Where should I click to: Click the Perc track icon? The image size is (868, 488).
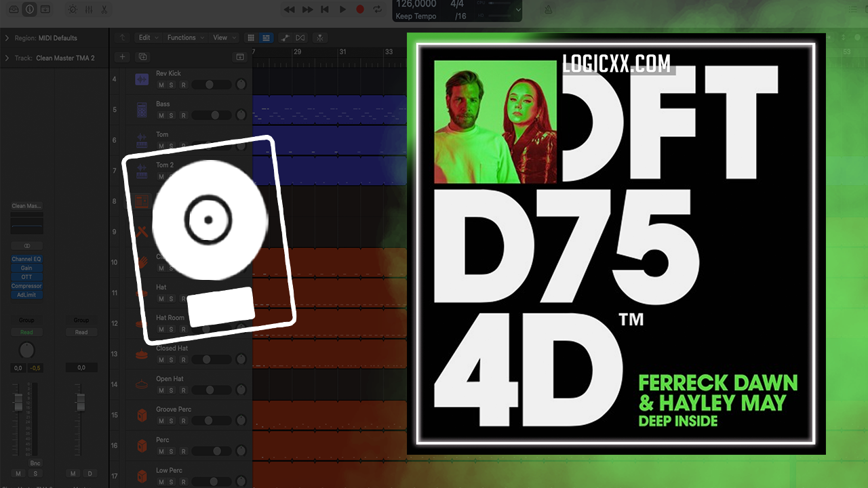pos(142,445)
